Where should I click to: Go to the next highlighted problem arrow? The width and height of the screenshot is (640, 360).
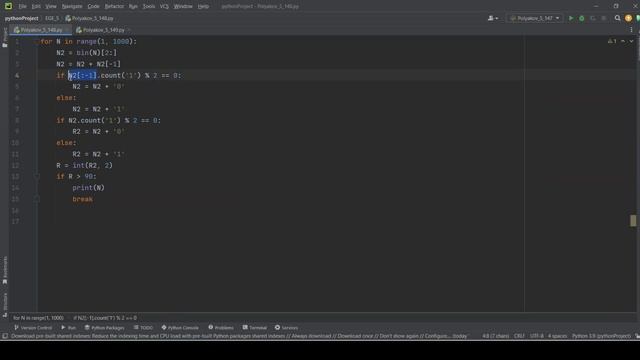(x=631, y=41)
